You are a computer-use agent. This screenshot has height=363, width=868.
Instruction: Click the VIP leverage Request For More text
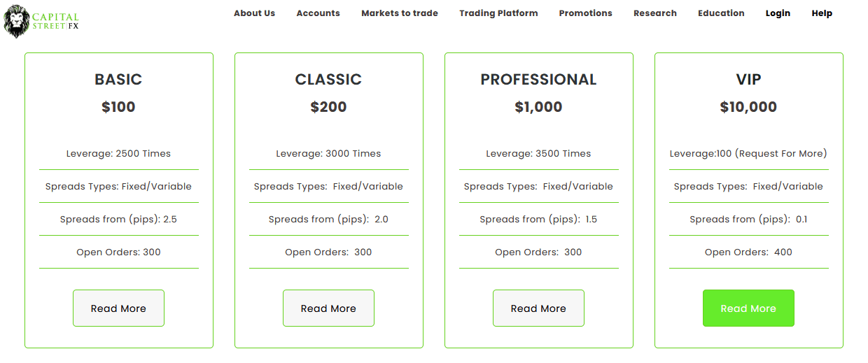click(x=780, y=153)
